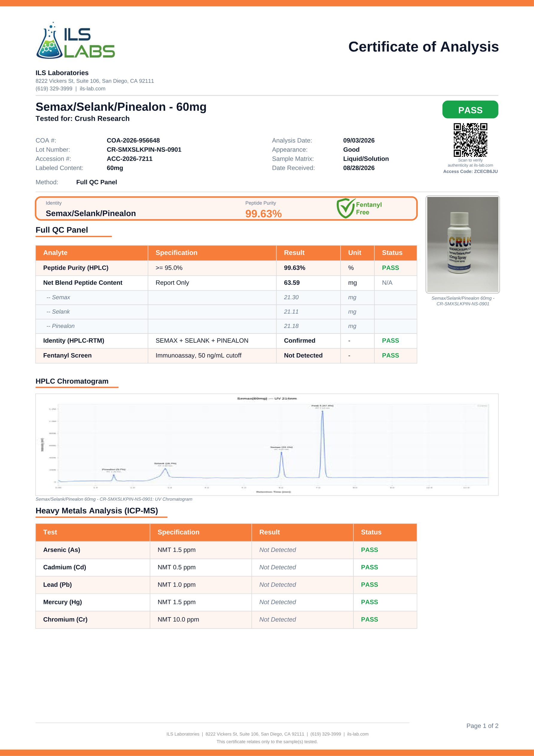Select the tallest chromatogram peak
The height and width of the screenshot is (756, 534).
[x=322, y=443]
